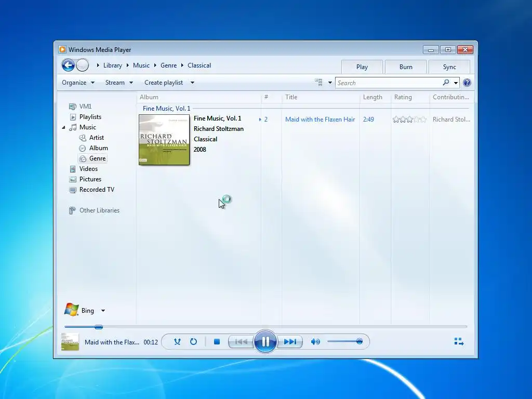Click the volume slider handle

[360, 341]
